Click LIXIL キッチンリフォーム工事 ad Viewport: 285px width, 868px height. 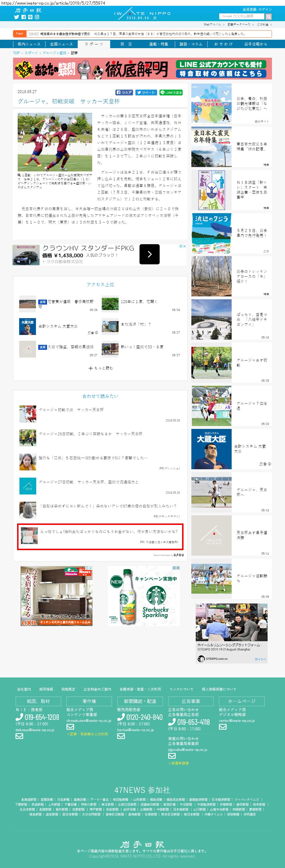point(57,596)
